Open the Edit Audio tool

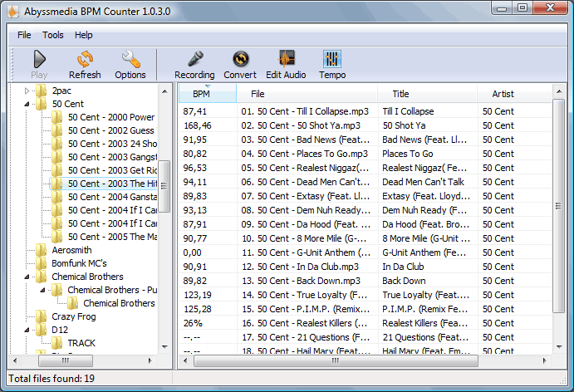coord(287,59)
